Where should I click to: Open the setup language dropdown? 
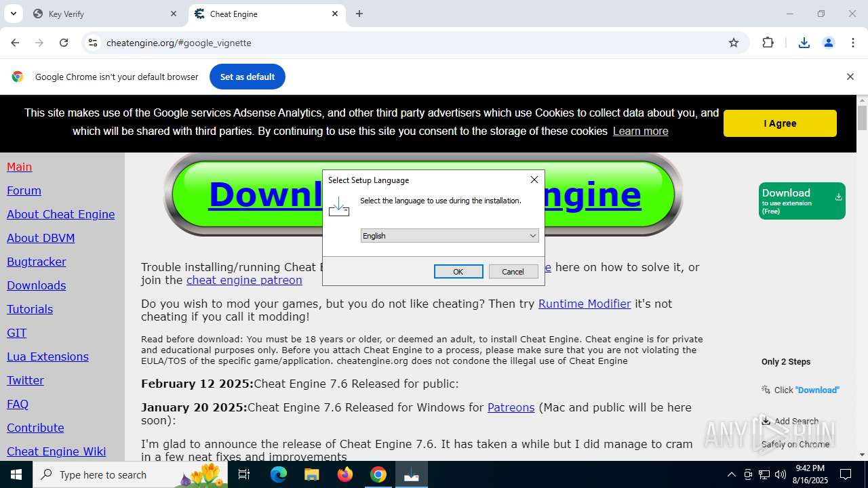pos(450,236)
